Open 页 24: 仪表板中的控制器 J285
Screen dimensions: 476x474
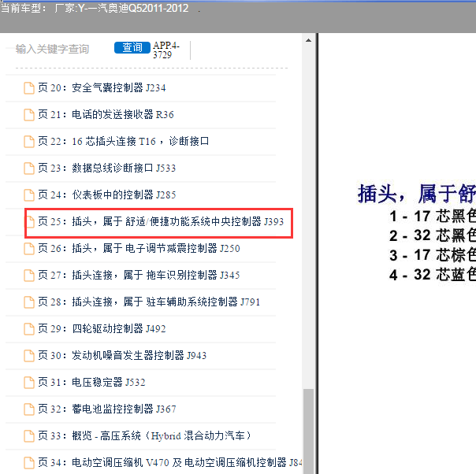[x=107, y=194]
